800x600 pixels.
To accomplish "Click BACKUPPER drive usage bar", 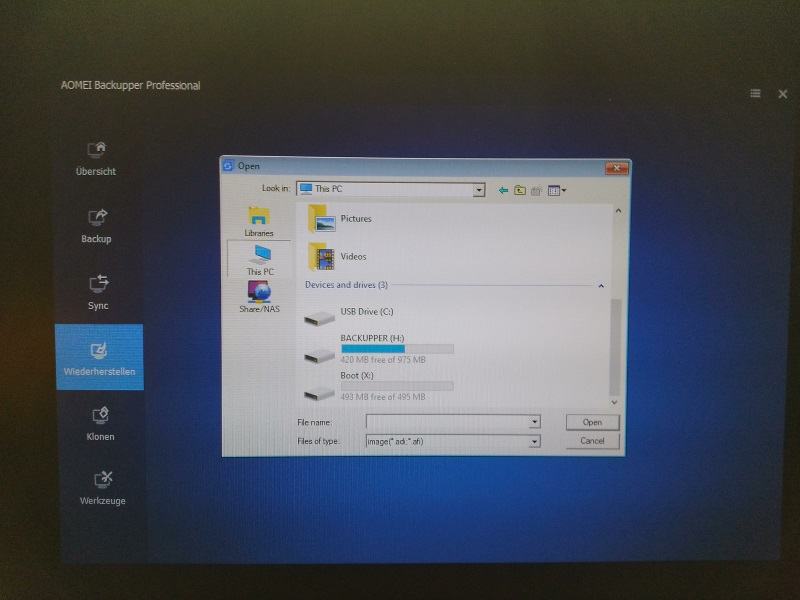I will pos(397,349).
